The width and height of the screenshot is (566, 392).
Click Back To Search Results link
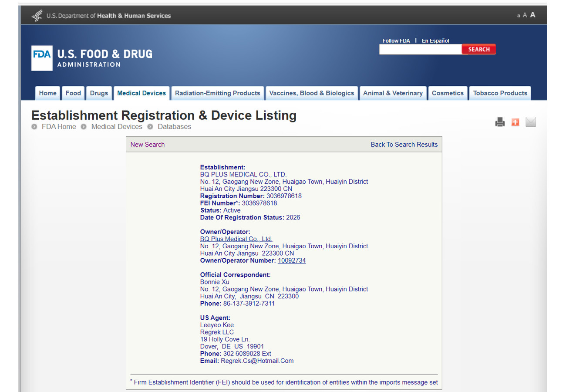[404, 145]
